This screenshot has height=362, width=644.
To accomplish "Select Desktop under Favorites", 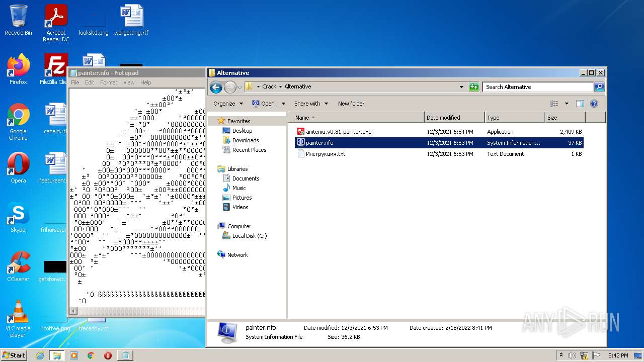I will tap(237, 131).
